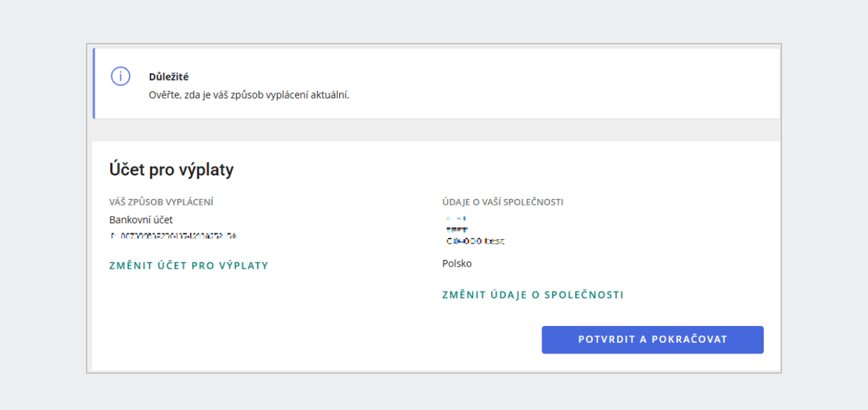
Task: Click the "Důležité" notice heading
Action: (x=169, y=77)
